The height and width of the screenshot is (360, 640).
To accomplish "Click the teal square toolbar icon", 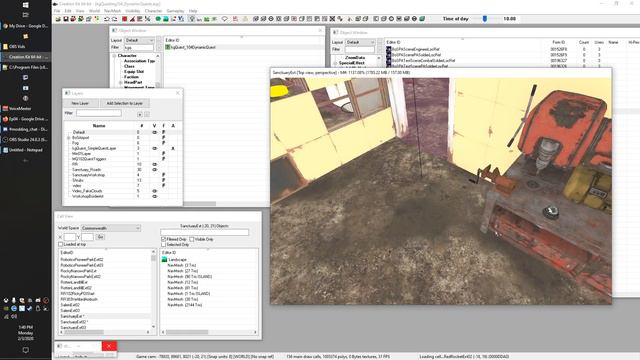I will click(x=166, y=19).
